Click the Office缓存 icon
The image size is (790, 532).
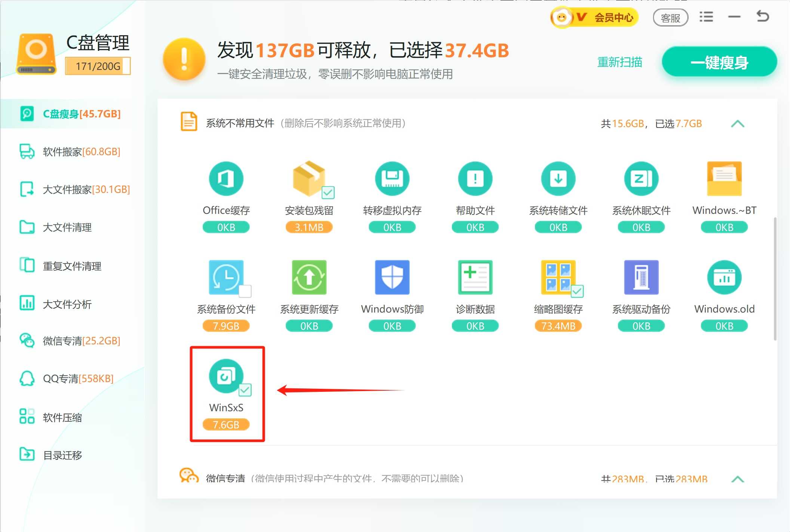pos(226,179)
